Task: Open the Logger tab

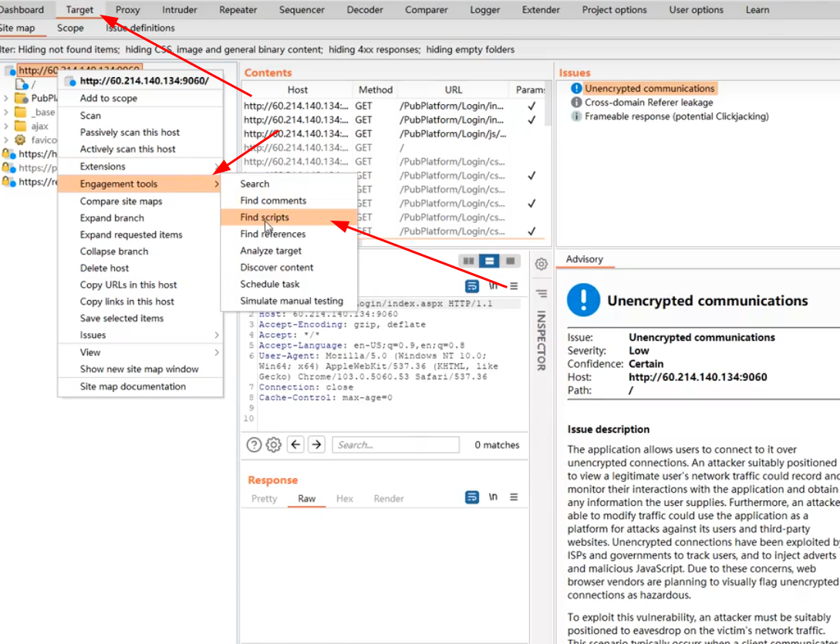Action: (485, 10)
